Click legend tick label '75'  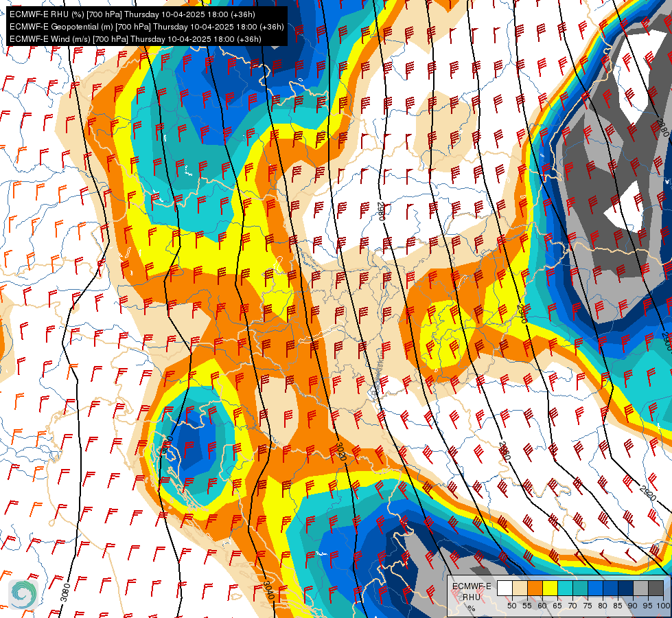tap(588, 606)
